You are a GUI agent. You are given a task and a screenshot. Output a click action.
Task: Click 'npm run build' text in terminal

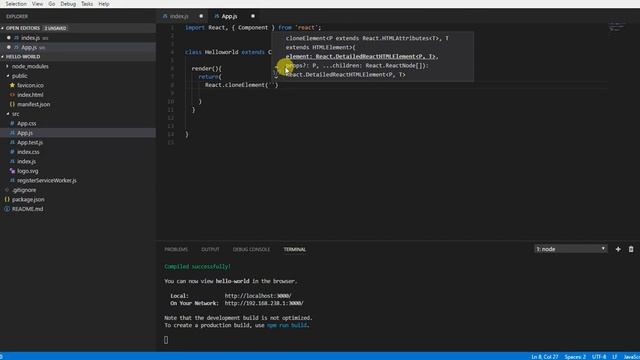tap(287, 325)
